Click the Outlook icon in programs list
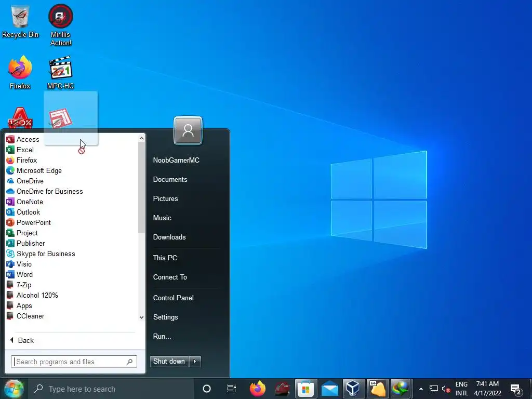This screenshot has height=399, width=532. pyautogui.click(x=10, y=212)
